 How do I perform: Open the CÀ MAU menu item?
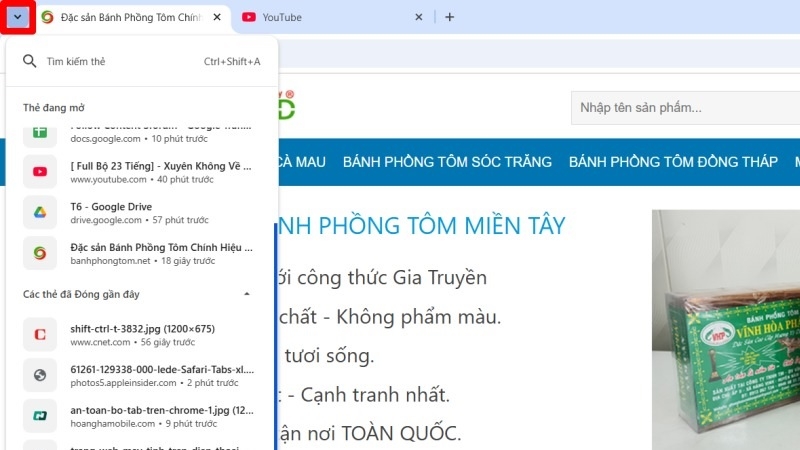pyautogui.click(x=302, y=162)
